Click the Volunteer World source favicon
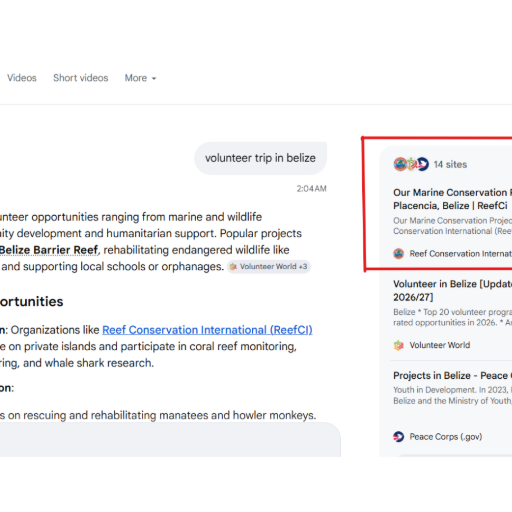512x512 pixels. (399, 345)
